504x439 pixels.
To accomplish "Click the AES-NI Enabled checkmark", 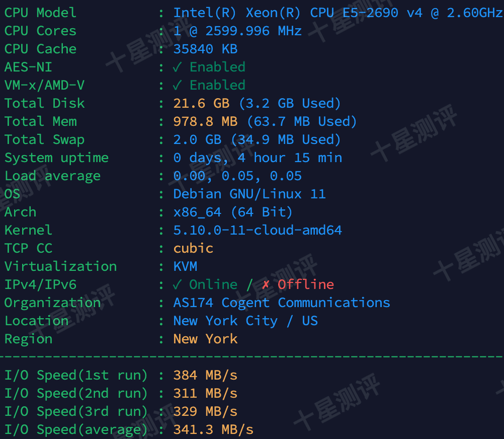I will pos(177,67).
